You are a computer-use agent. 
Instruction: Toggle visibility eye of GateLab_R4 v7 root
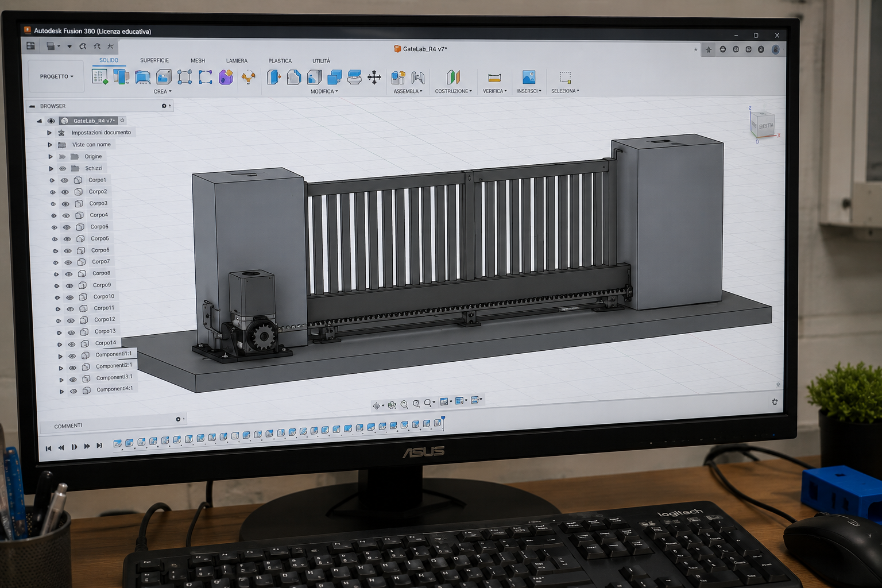point(51,121)
